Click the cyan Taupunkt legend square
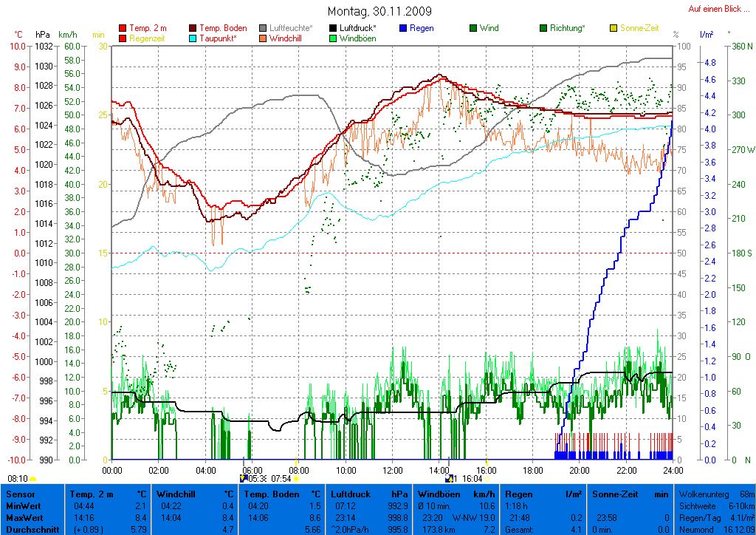 pos(193,38)
